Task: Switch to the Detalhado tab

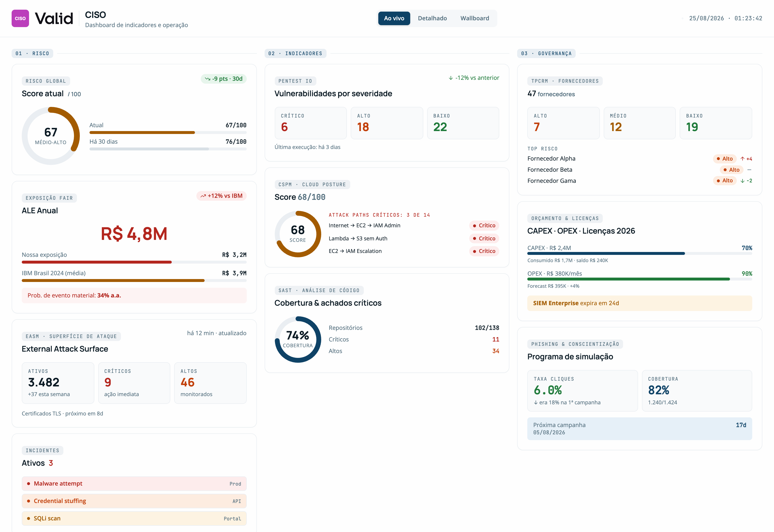Action: pyautogui.click(x=432, y=18)
